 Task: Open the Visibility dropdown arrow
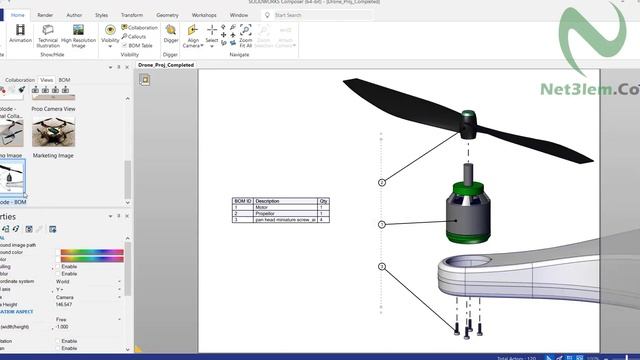110,46
